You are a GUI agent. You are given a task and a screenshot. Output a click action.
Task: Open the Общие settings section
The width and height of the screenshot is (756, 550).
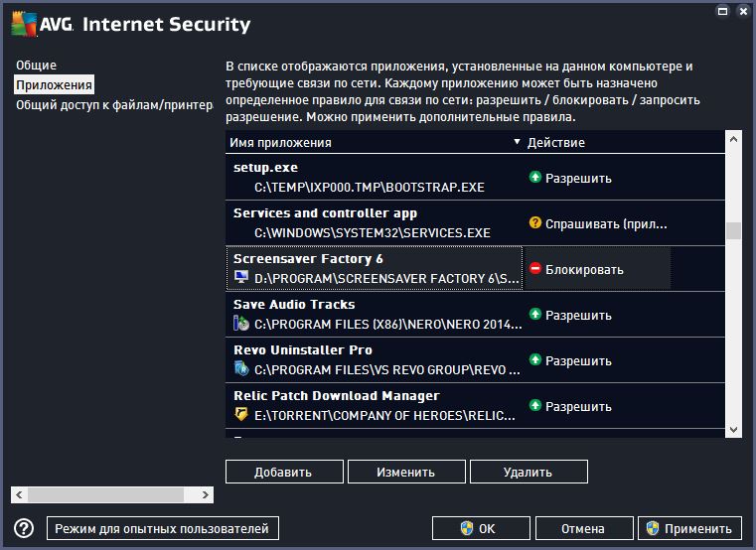click(x=36, y=66)
